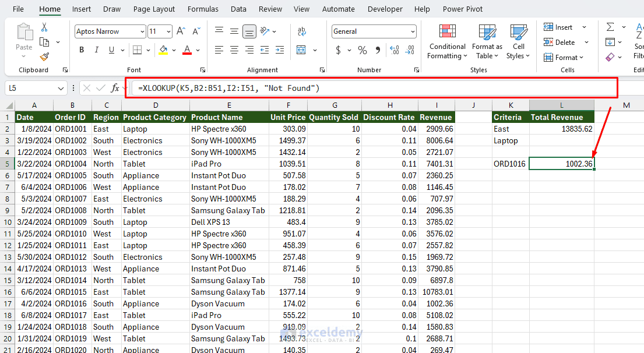
Task: Click the Wrap Text icon
Action: point(301,31)
